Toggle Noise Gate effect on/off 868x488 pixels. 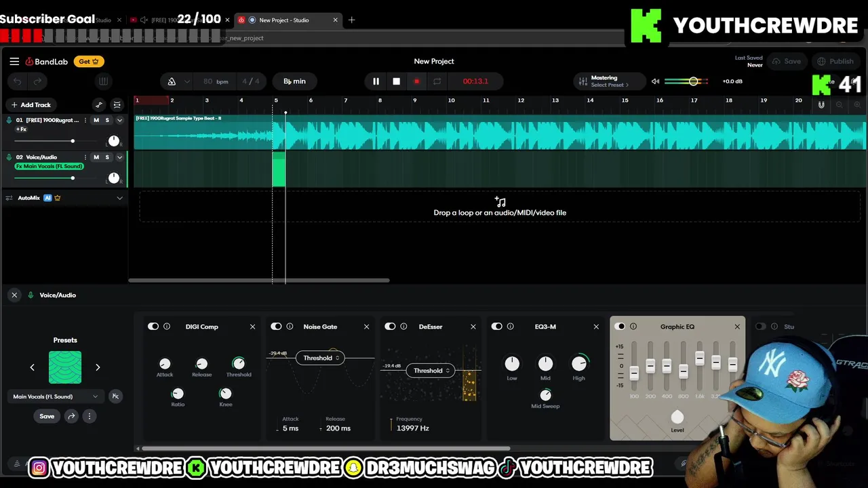pos(276,327)
